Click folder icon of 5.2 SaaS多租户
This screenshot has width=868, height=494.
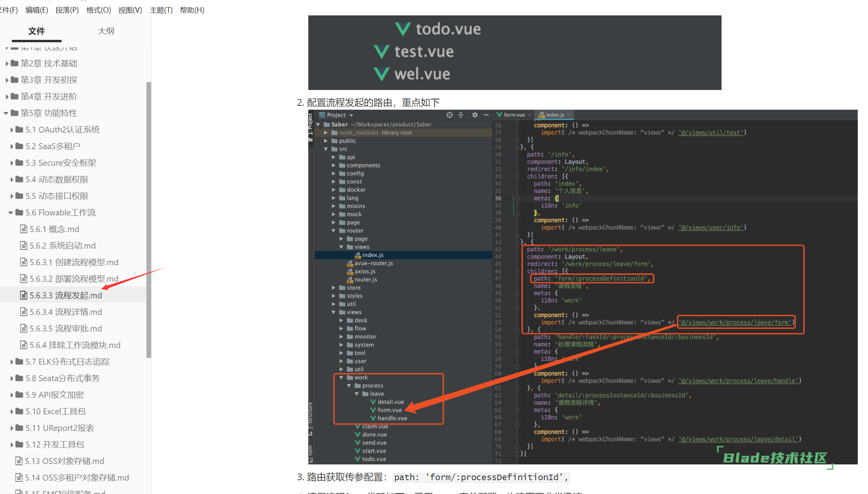(19, 146)
